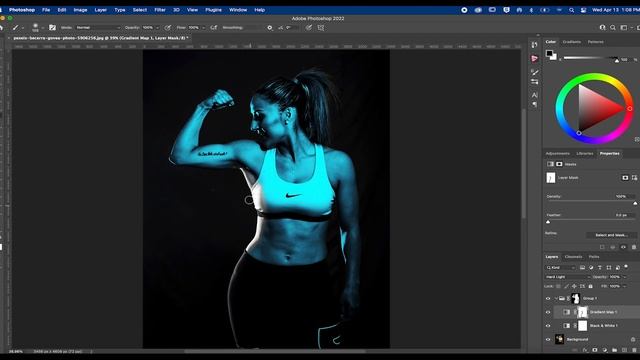Toggle the lock all padlock icon
640x360 pixels.
click(x=590, y=286)
